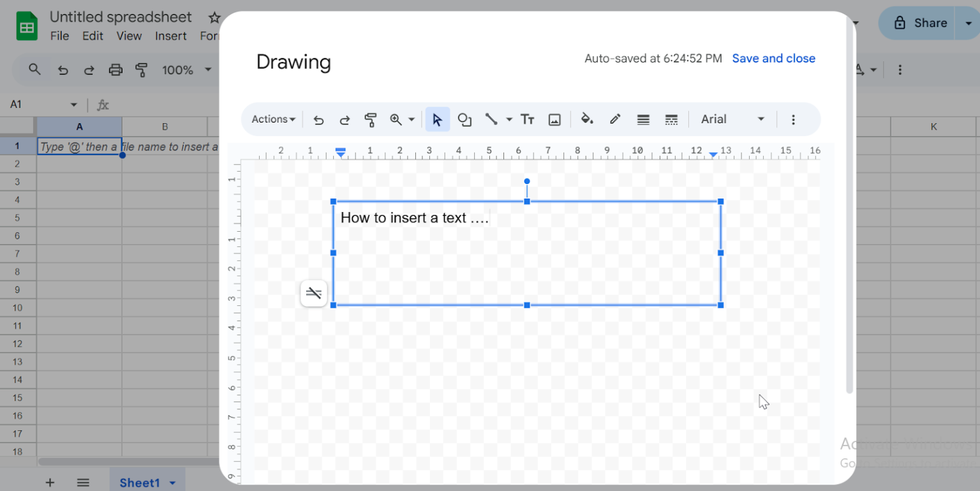The image size is (980, 491).
Task: Select the border color pencil icon
Action: 614,119
